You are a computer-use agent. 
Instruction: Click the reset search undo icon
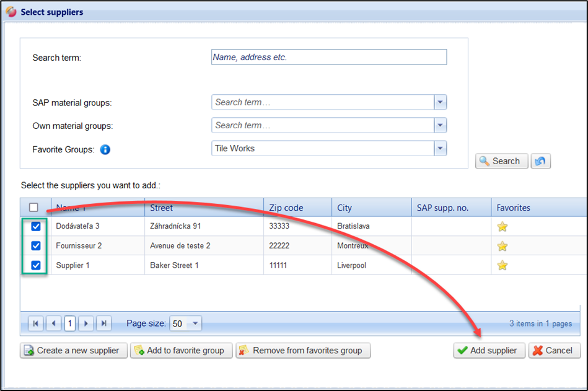click(541, 161)
